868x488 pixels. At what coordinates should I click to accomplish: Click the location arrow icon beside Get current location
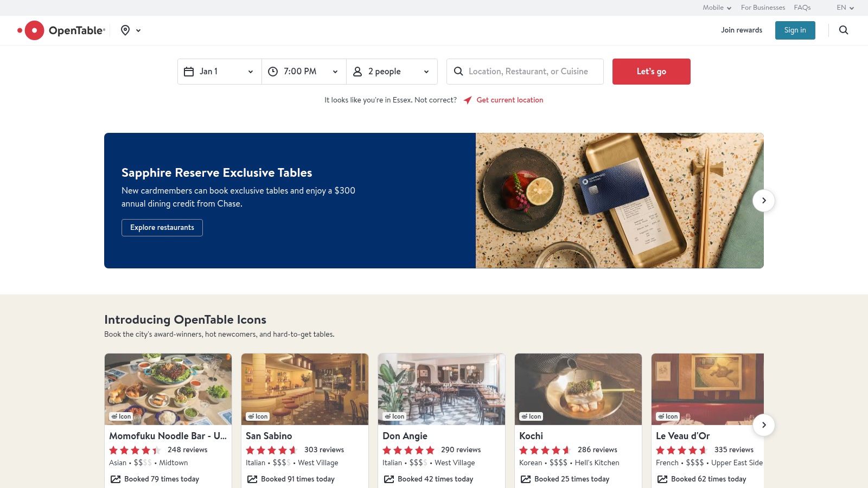[468, 100]
